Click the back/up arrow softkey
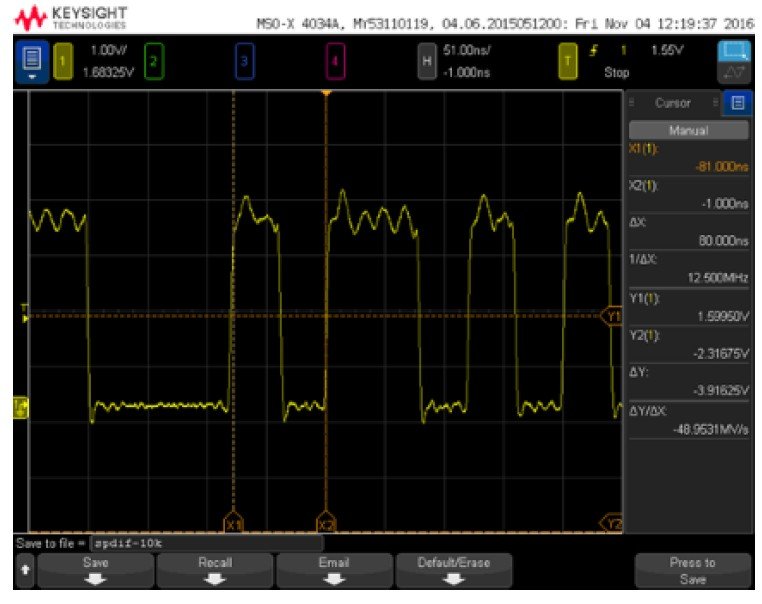 (x=25, y=571)
